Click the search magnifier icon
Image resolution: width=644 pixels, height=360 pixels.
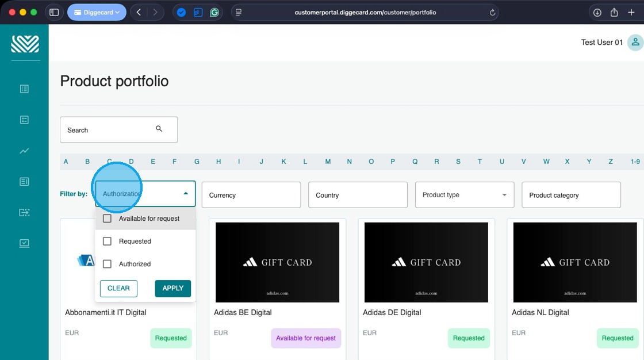coord(159,129)
